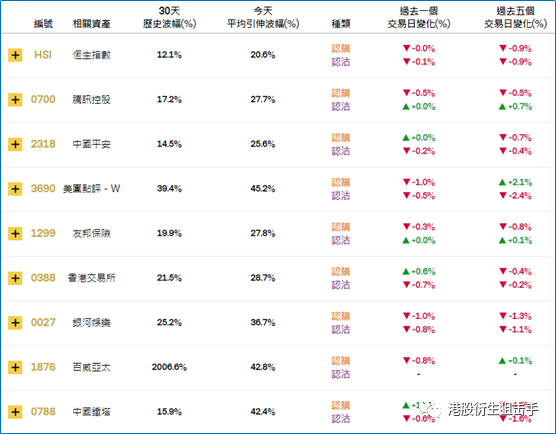Select the 騰訊控股 asset name
This screenshot has width=556, height=434.
click(x=91, y=100)
